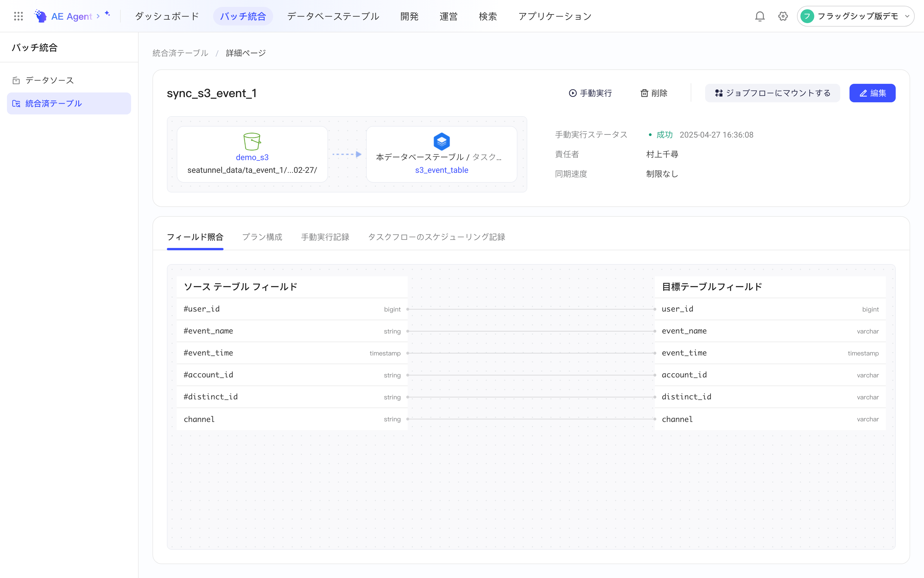Click the 村上千尋 owner name

click(x=662, y=154)
